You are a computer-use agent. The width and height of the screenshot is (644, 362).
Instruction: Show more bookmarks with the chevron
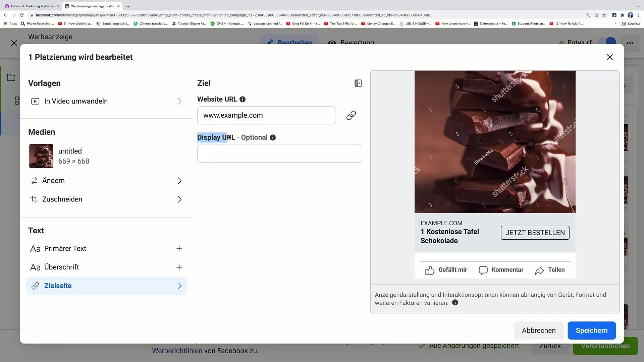[x=615, y=23]
